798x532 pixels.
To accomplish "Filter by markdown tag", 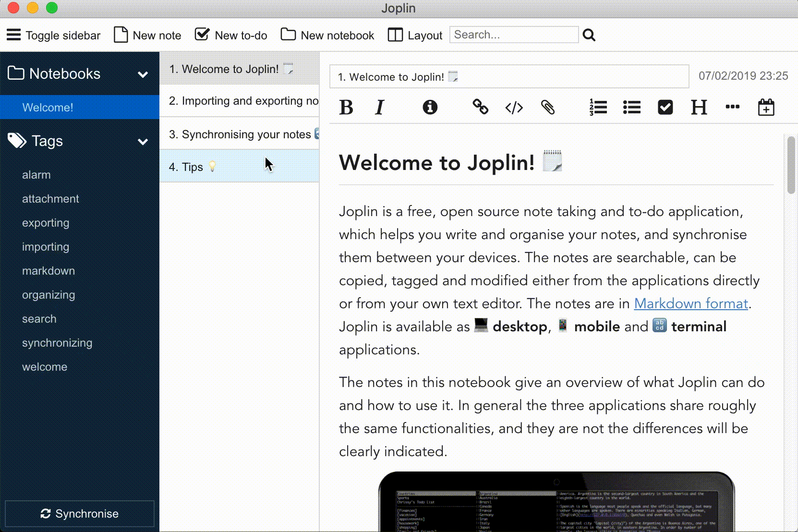I will click(48, 271).
